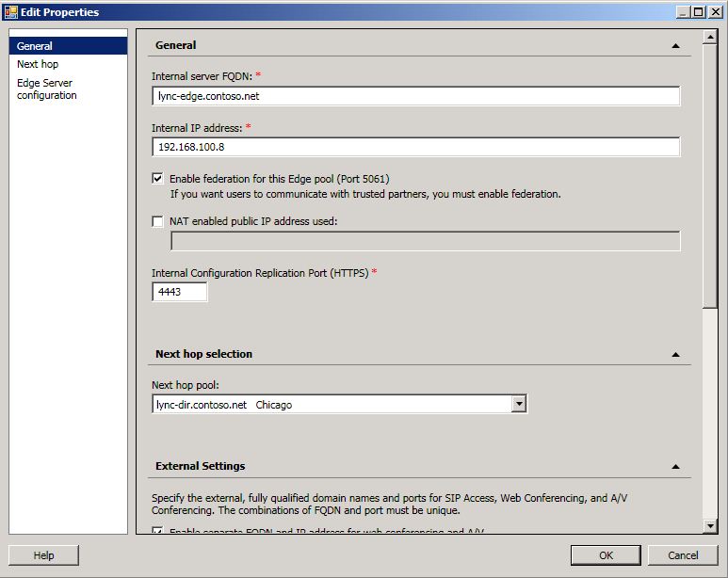The image size is (728, 578).
Task: Click the Cancel button
Action: 683,555
